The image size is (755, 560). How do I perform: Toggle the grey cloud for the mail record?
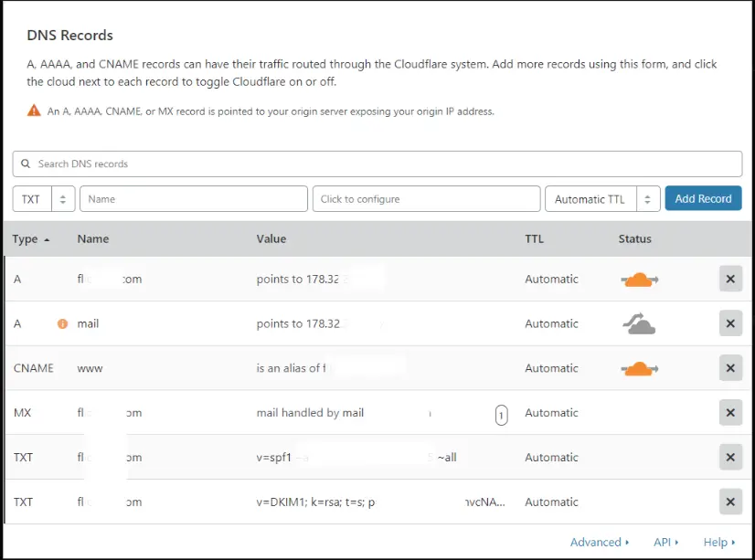click(639, 323)
